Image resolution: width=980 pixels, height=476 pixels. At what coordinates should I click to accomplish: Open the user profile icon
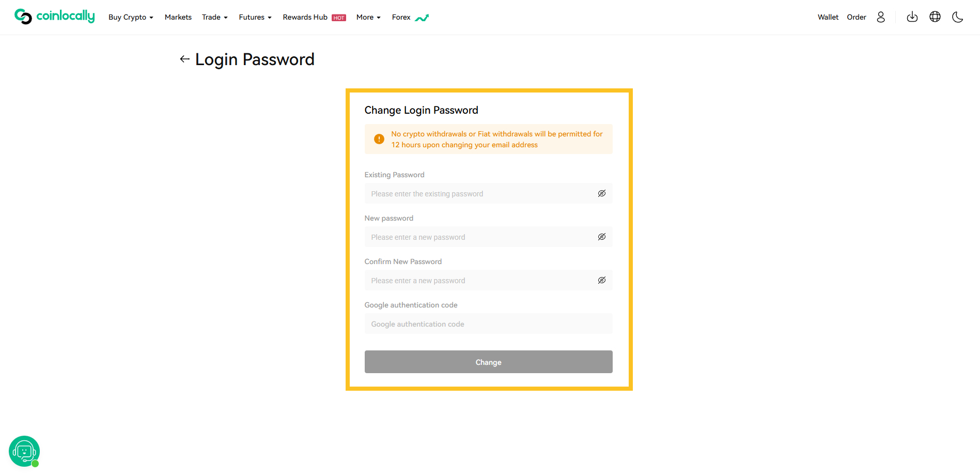click(881, 17)
